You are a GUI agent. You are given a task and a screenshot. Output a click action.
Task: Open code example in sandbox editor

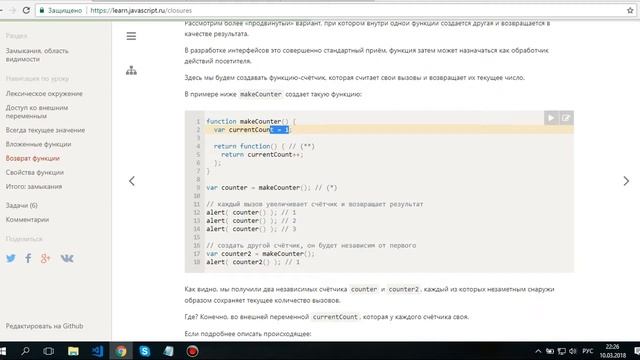tap(566, 118)
